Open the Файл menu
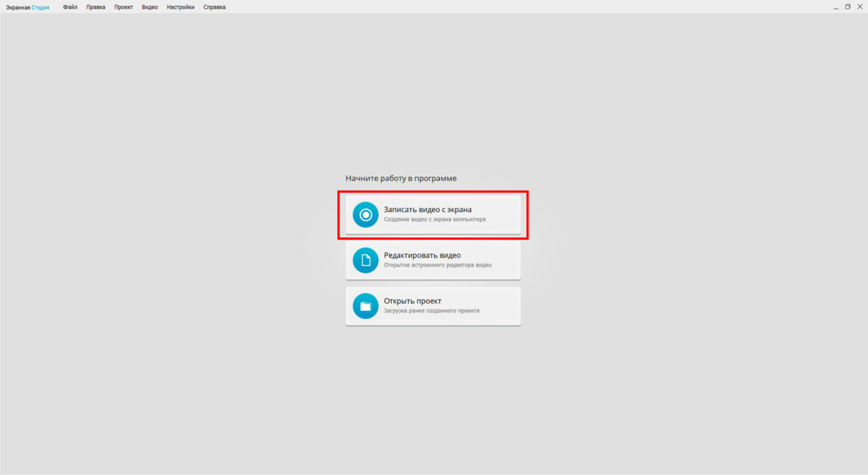 (70, 7)
